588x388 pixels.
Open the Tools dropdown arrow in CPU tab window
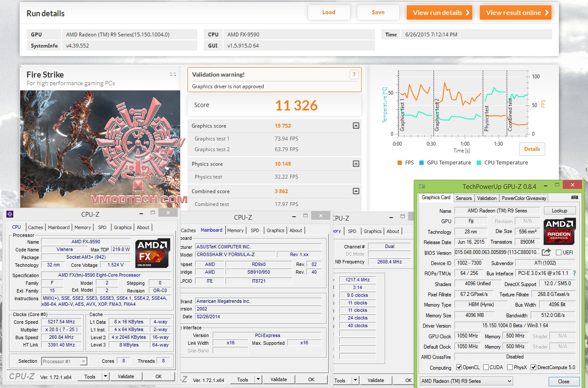[x=105, y=376]
